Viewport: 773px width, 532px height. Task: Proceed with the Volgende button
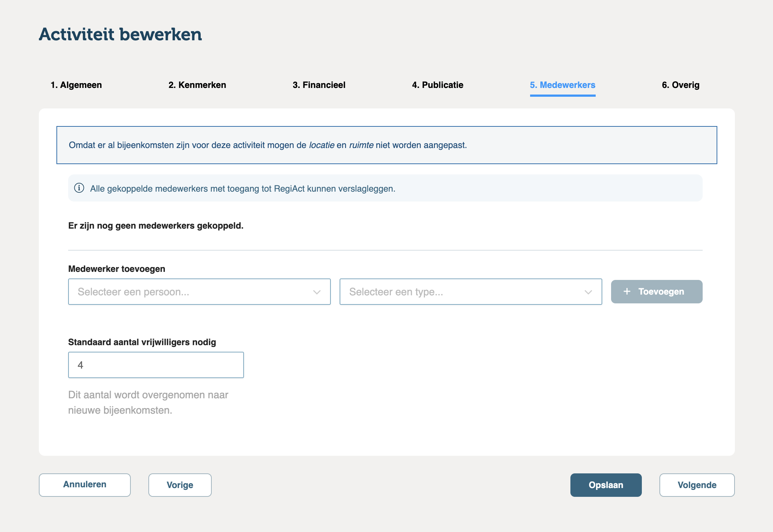697,485
